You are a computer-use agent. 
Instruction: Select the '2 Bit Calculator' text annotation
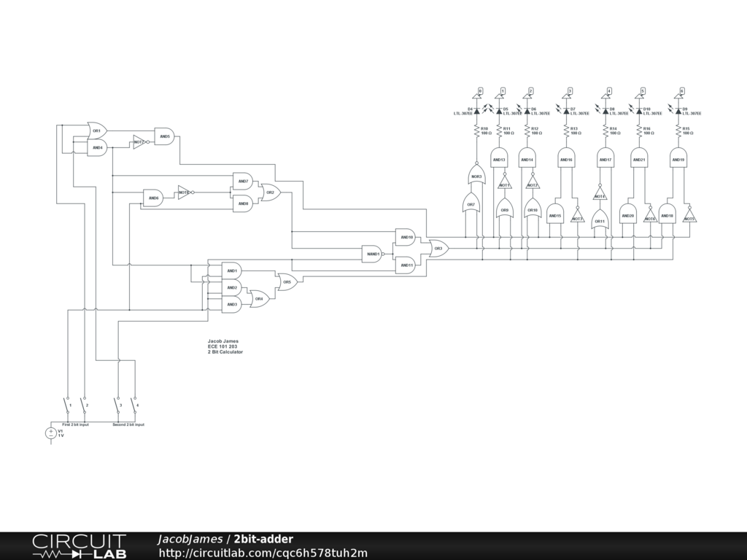tap(225, 352)
